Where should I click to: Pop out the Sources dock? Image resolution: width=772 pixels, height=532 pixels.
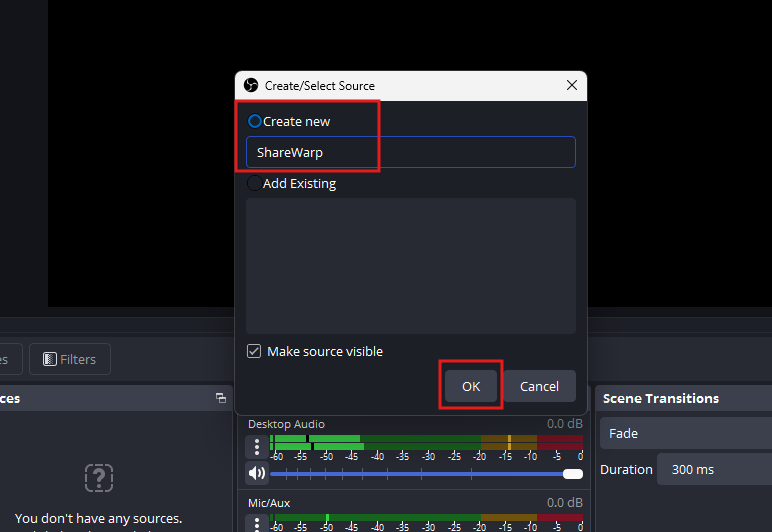point(220,398)
